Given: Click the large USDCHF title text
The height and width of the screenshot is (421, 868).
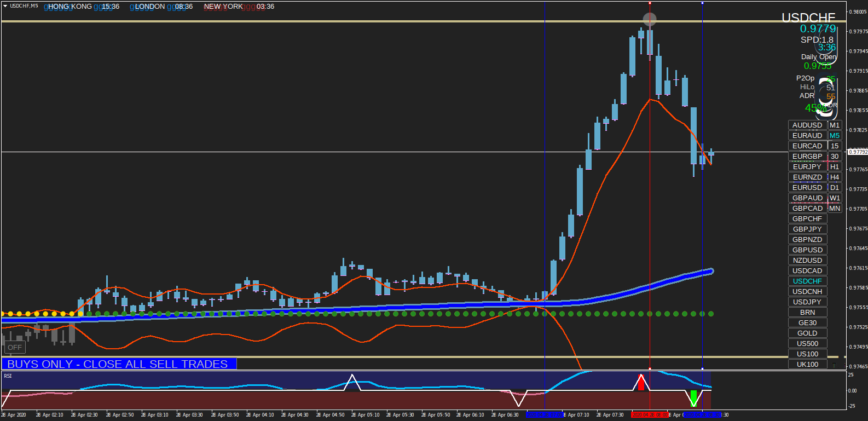Looking at the screenshot, I should pyautogui.click(x=808, y=18).
